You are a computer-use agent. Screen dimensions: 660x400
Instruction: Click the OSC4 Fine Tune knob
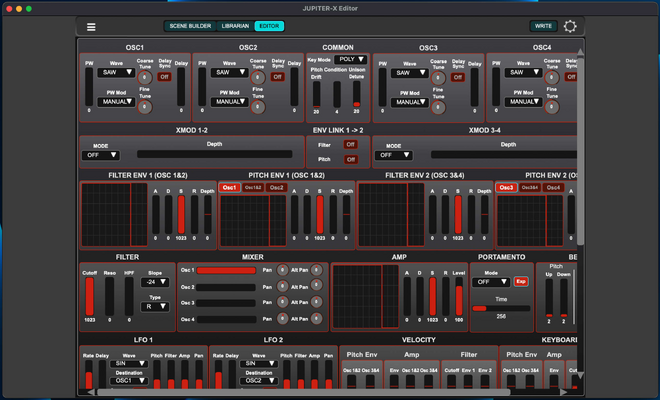click(551, 107)
